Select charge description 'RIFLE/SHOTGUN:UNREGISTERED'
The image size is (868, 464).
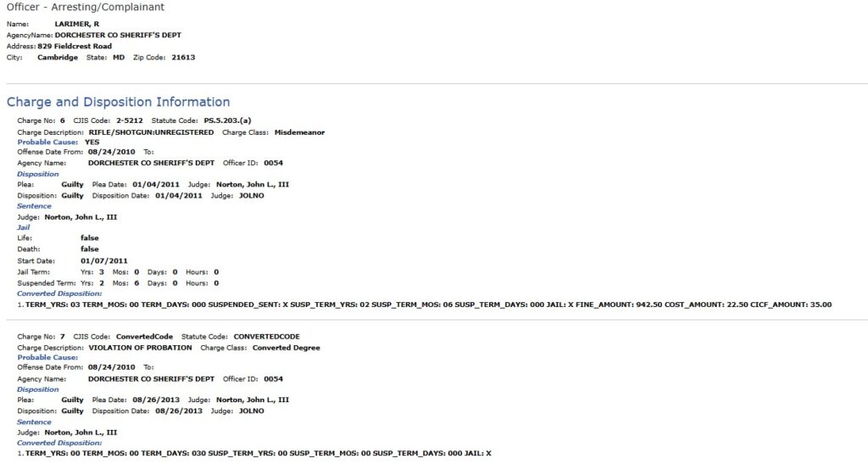(151, 132)
